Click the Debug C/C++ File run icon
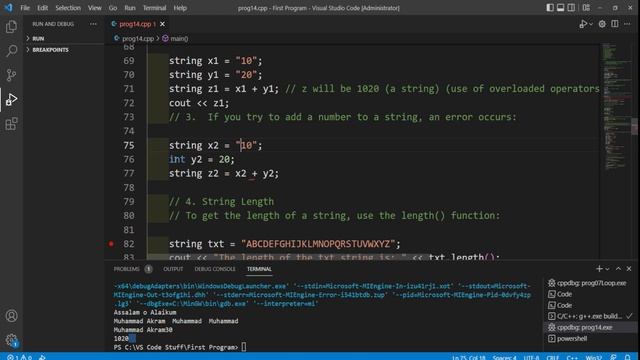Viewport: 640px width, 360px height. tap(583, 24)
